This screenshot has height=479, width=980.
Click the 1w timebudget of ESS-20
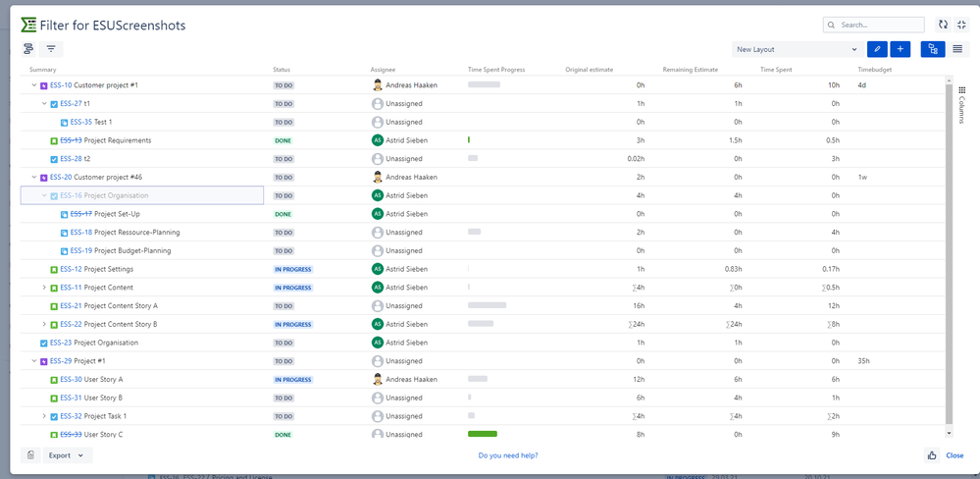pyautogui.click(x=862, y=177)
